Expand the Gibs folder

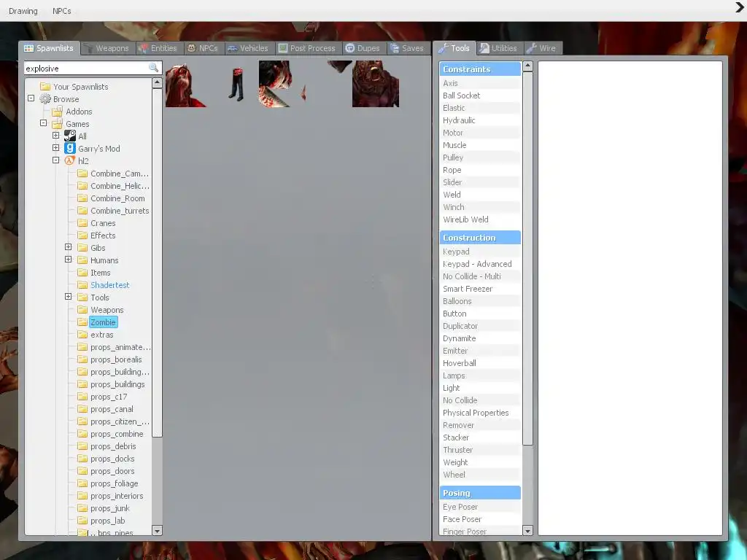[x=68, y=247]
